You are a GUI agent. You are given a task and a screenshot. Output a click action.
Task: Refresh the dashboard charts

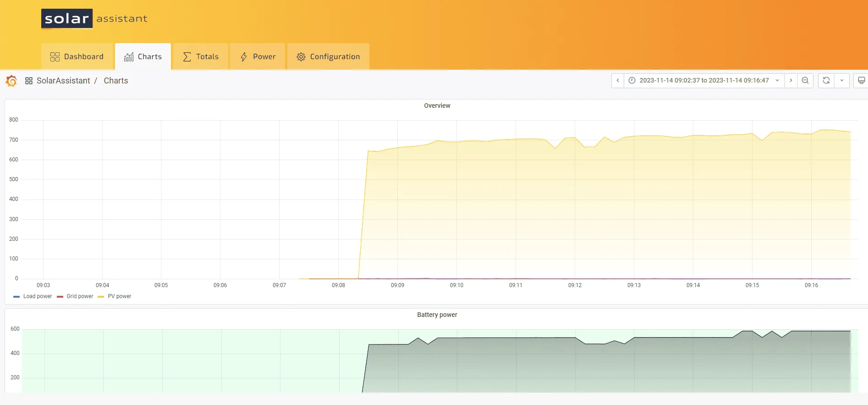coord(826,80)
